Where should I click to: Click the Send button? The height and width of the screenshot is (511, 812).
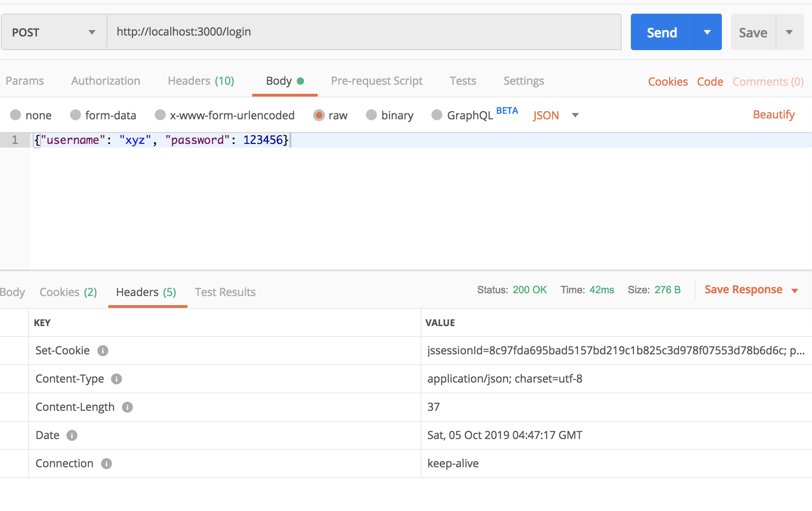click(x=662, y=32)
